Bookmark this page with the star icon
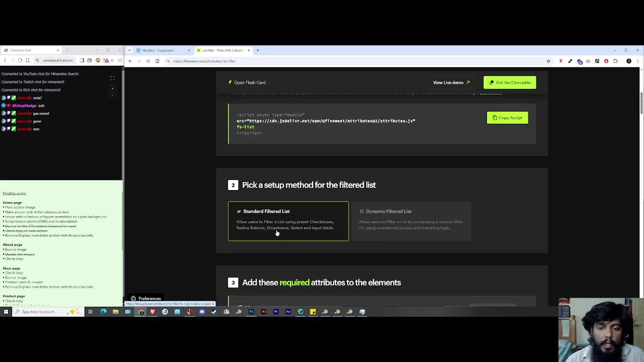The height and width of the screenshot is (362, 644). (548, 61)
